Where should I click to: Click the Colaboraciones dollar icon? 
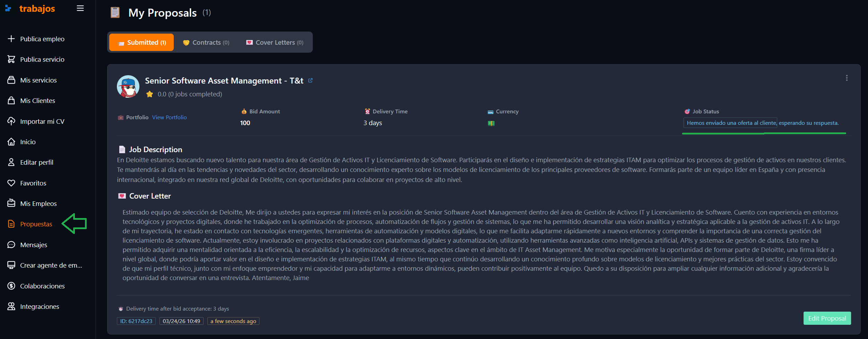11,286
